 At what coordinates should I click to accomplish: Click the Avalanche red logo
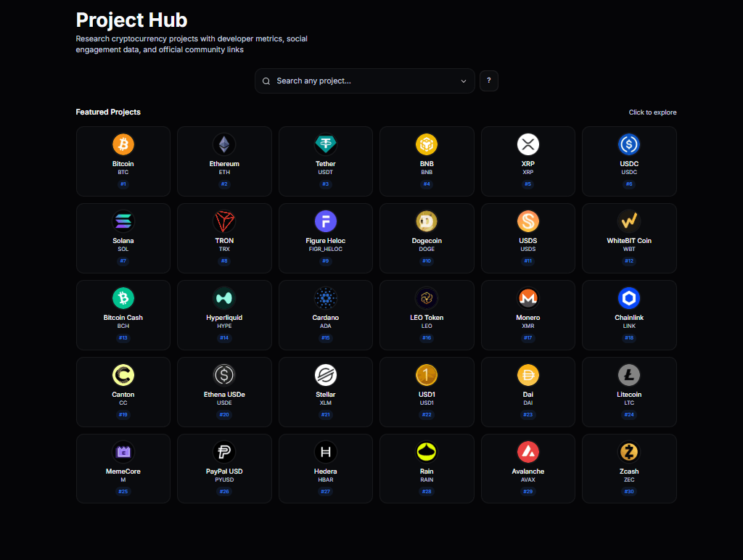point(528,452)
